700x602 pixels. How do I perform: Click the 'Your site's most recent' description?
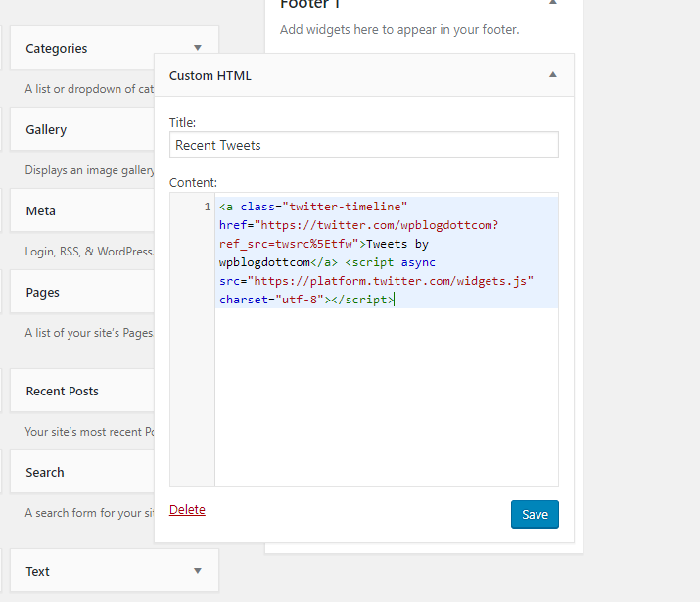[x=89, y=432]
